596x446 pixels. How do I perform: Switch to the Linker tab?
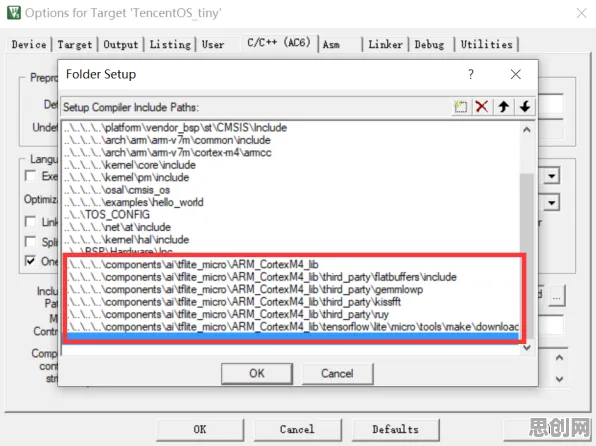tap(385, 44)
